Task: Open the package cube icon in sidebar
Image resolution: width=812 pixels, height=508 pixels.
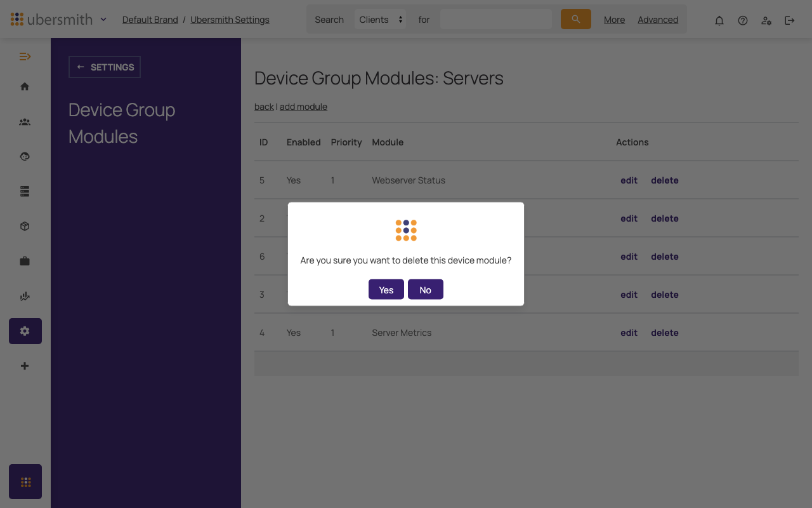Action: 25,226
